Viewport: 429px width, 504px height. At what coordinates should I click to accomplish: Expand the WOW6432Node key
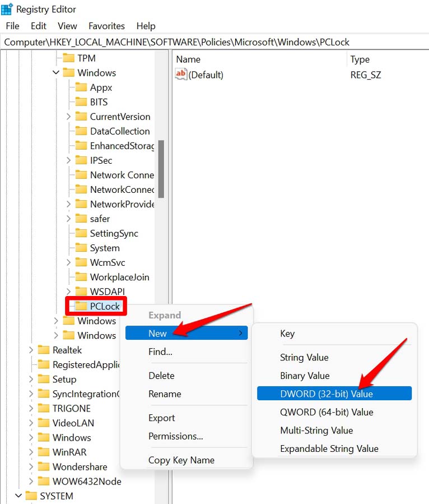pyautogui.click(x=31, y=481)
